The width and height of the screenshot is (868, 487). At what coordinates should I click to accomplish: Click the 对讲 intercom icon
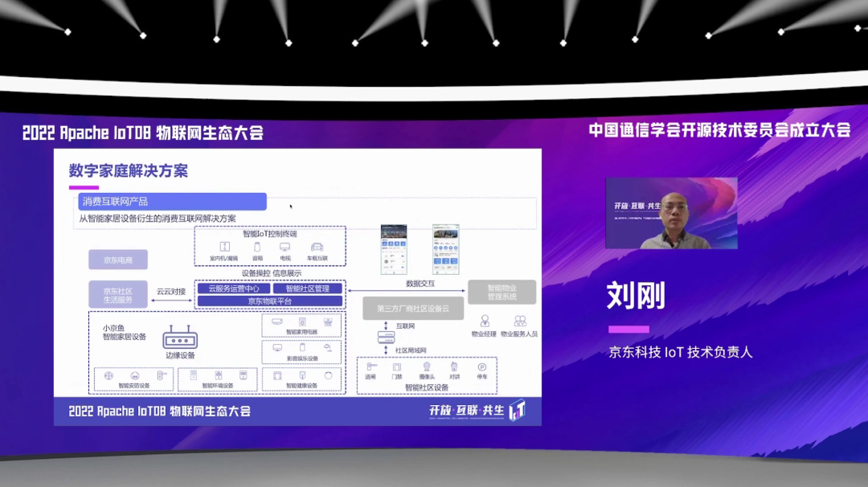[454, 367]
